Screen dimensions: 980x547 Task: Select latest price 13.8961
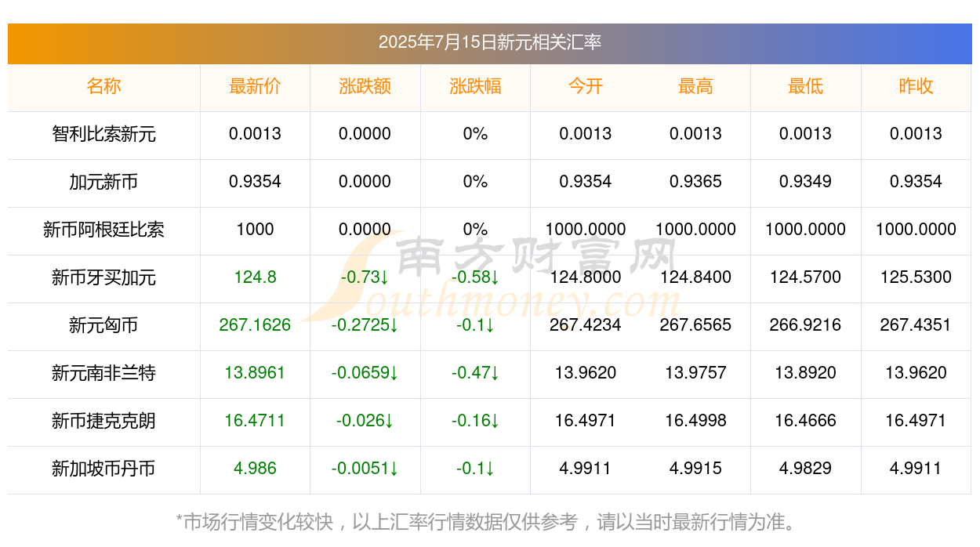point(255,373)
